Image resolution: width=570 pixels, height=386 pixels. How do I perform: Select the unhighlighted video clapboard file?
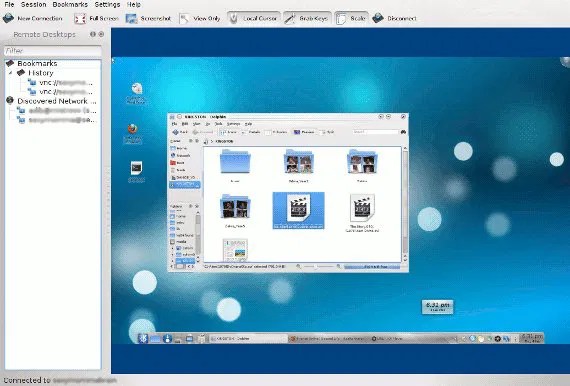click(362, 213)
